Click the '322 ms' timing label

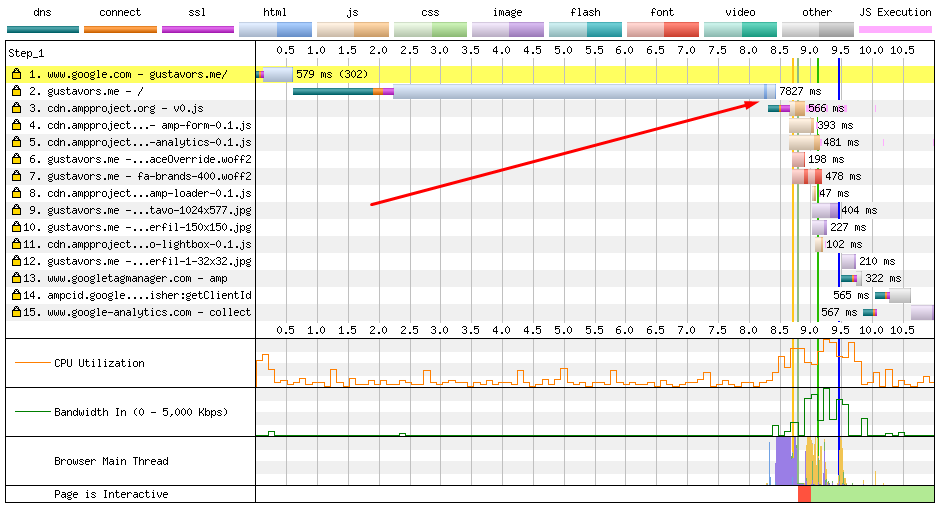(883, 278)
